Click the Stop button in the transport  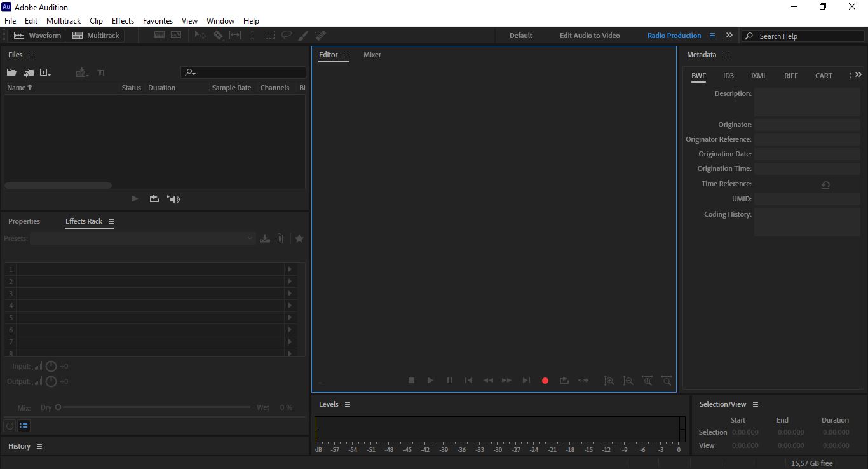coord(411,381)
